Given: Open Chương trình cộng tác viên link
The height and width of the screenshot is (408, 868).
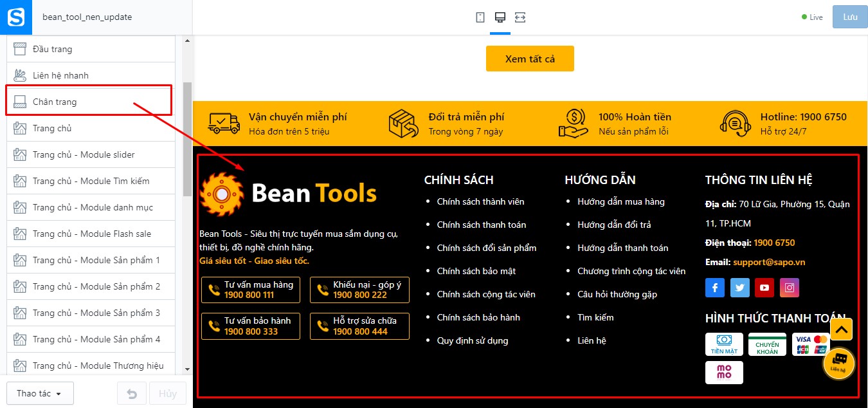Looking at the screenshot, I should click(631, 271).
